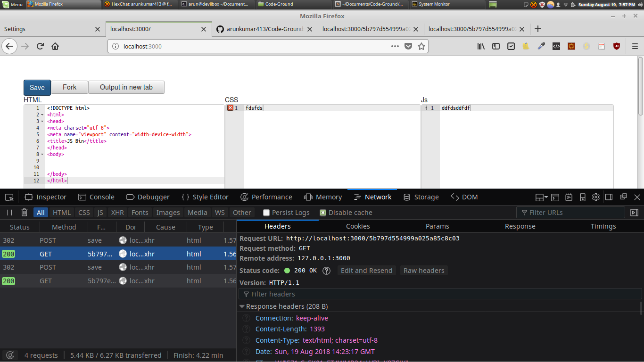The image size is (644, 362).
Task: Select the first POST save request row
Action: pos(118,240)
